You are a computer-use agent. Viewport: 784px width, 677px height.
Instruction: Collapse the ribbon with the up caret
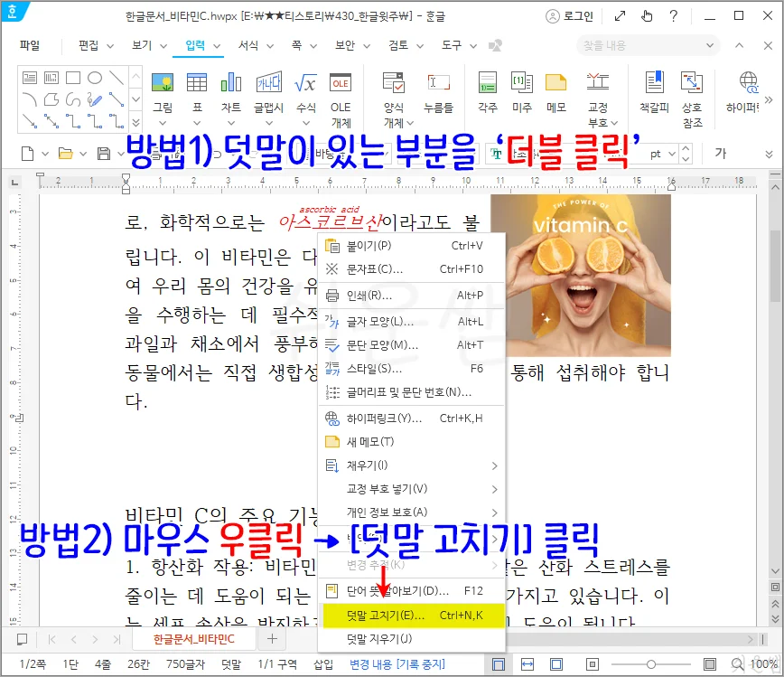(x=739, y=45)
